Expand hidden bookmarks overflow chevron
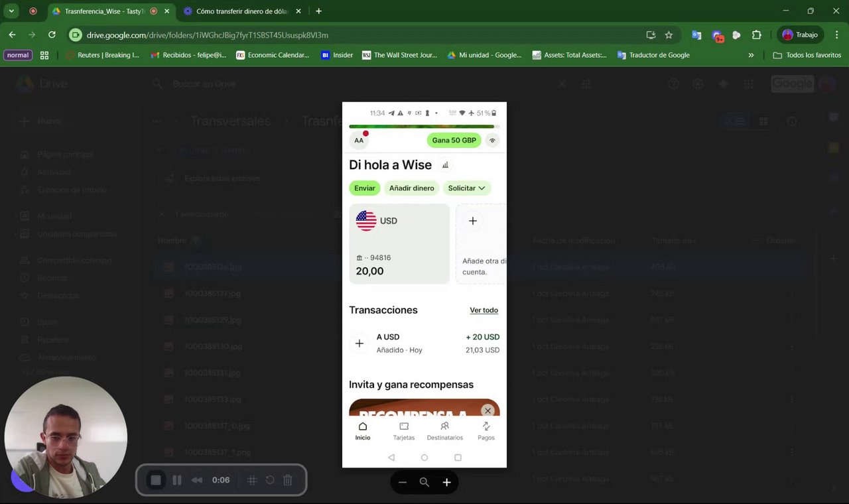This screenshot has width=849, height=504. click(751, 55)
